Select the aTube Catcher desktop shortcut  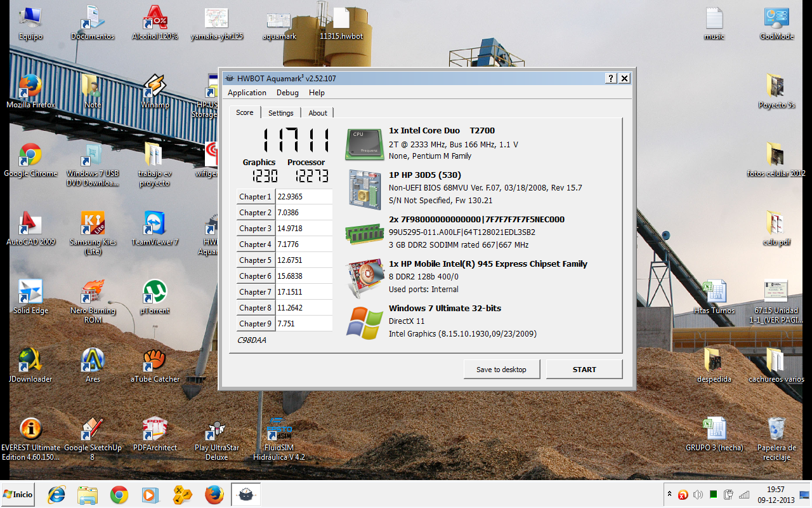(155, 366)
